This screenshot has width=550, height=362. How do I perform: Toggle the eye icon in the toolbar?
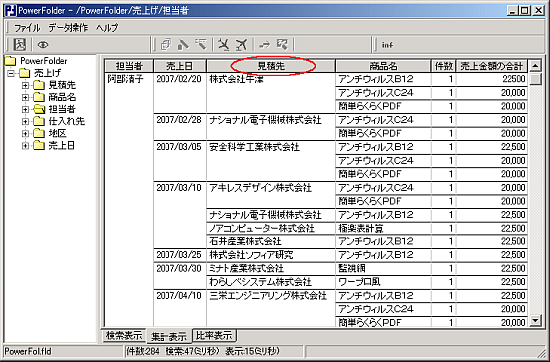point(43,45)
